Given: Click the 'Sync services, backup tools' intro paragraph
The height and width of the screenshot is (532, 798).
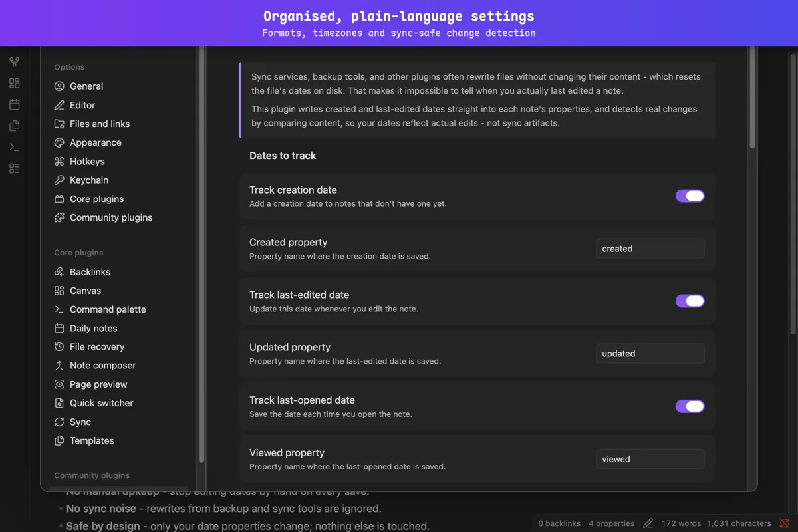Looking at the screenshot, I should pyautogui.click(x=475, y=84).
